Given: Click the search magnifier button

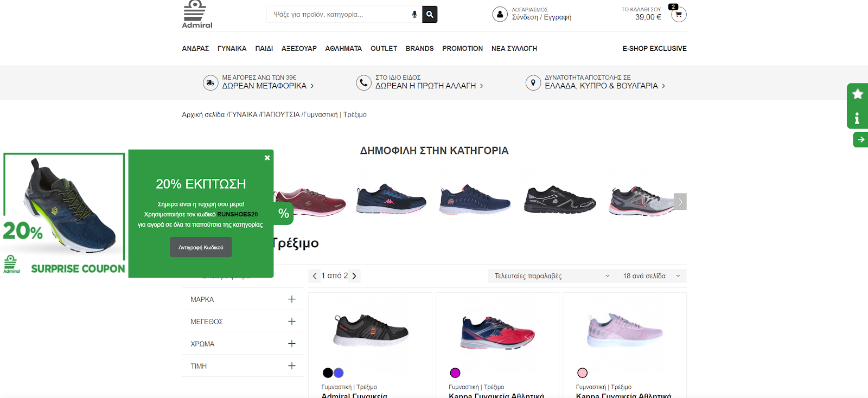Looking at the screenshot, I should pos(430,15).
